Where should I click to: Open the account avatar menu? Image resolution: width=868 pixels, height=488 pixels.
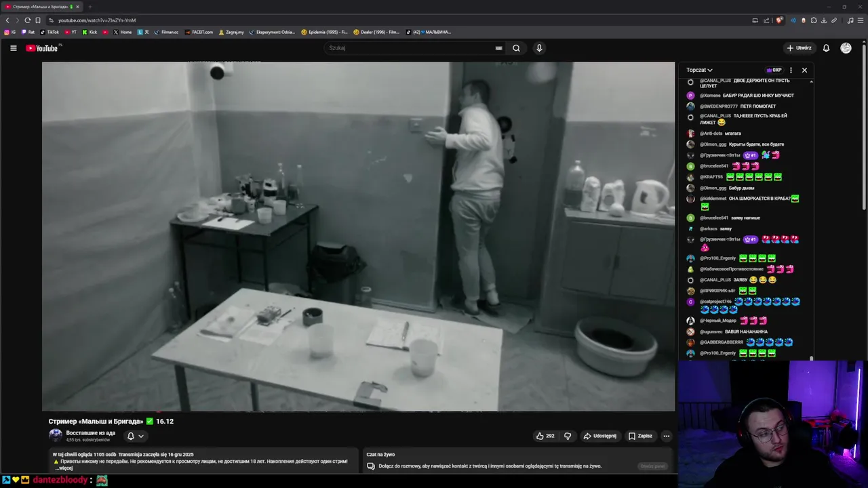846,48
